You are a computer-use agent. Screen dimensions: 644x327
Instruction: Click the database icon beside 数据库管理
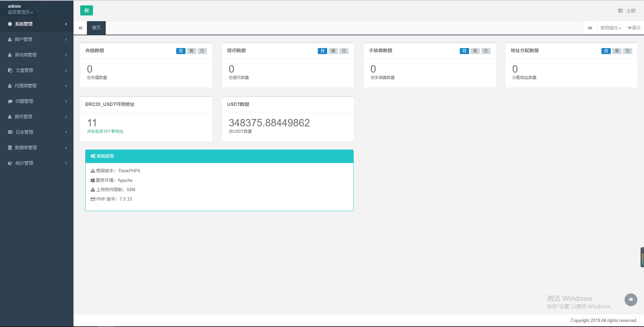[10, 148]
